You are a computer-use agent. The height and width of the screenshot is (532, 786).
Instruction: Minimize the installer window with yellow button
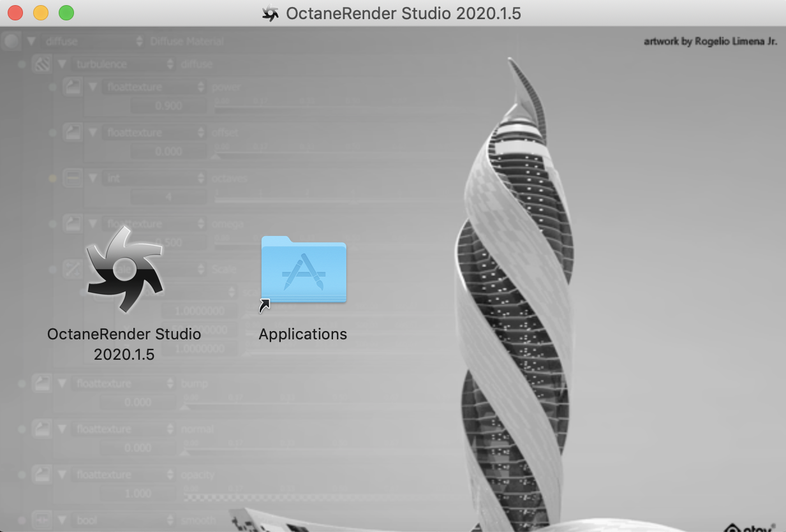coord(41,13)
